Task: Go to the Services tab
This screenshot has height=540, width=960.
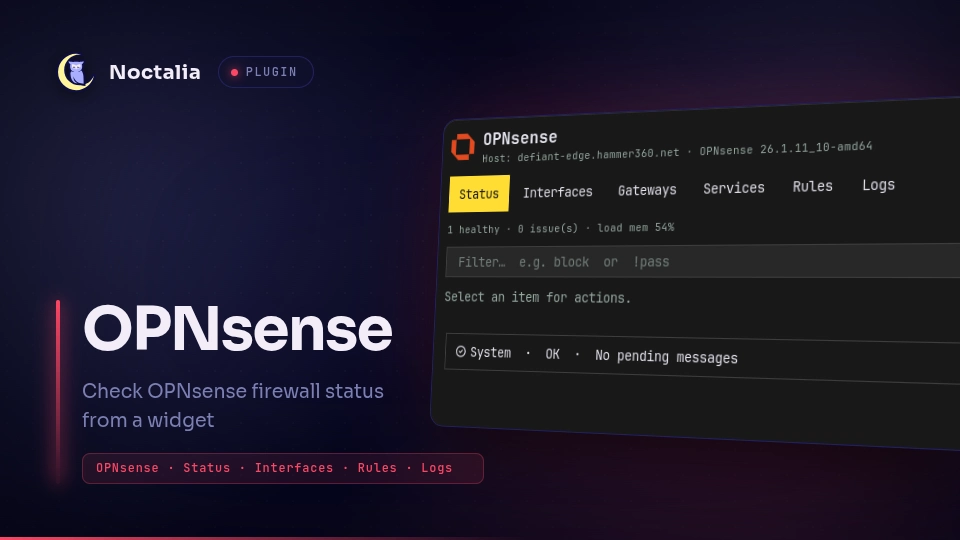Action: [733, 189]
